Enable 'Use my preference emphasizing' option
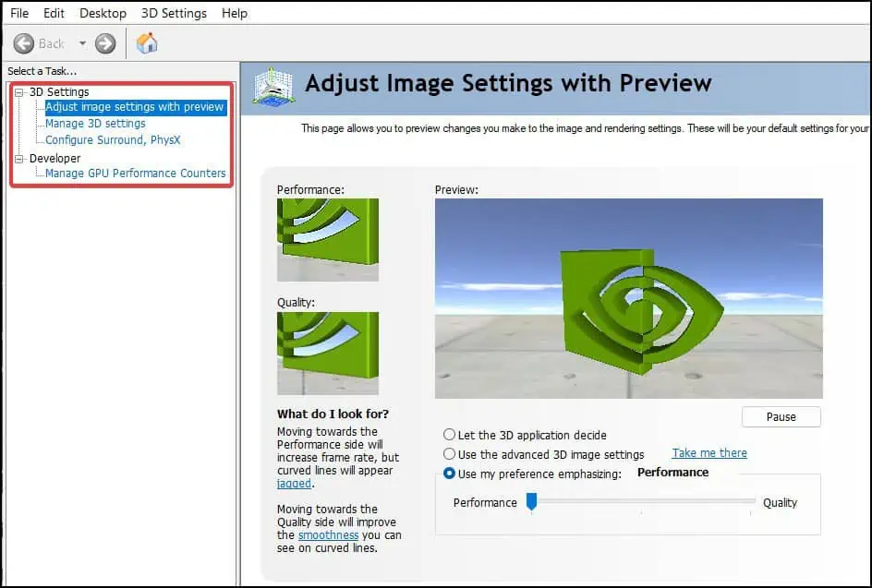Screen dimensions: 872x588 (450, 472)
